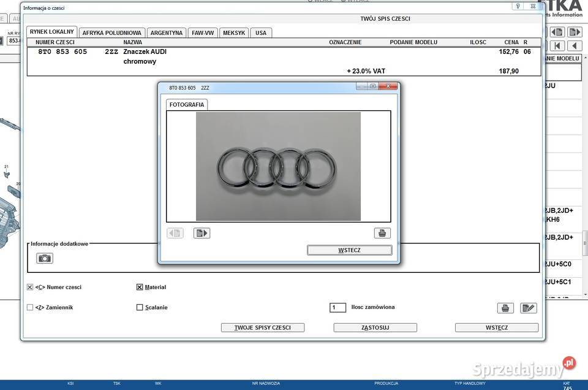Viewport: 588px width, 390px height.
Task: Go to next photo in the photo popup
Action: click(202, 233)
